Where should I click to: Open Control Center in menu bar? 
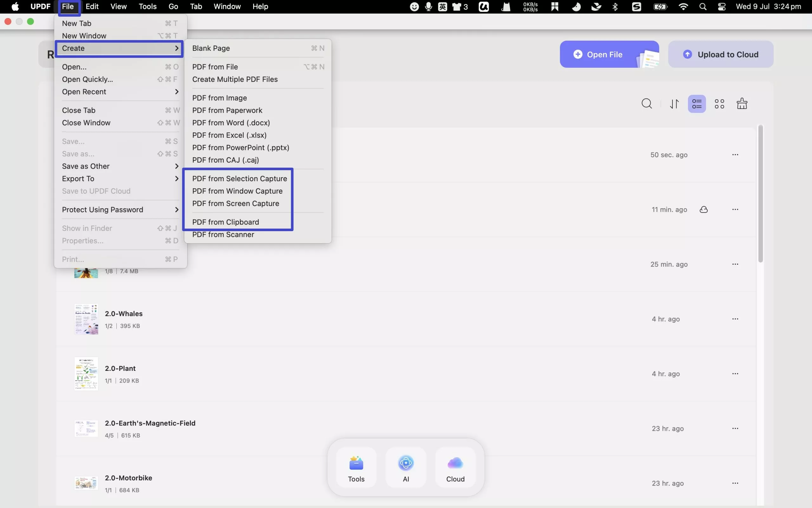(x=721, y=7)
